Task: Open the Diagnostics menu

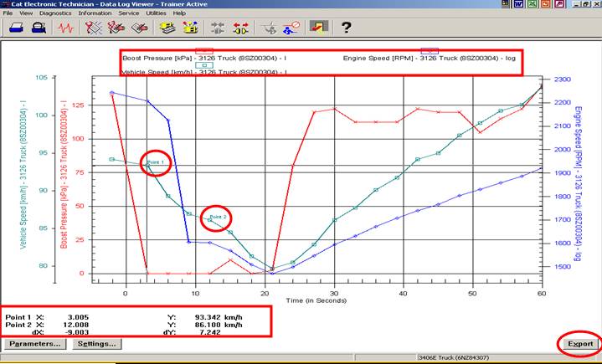Action: [x=55, y=13]
